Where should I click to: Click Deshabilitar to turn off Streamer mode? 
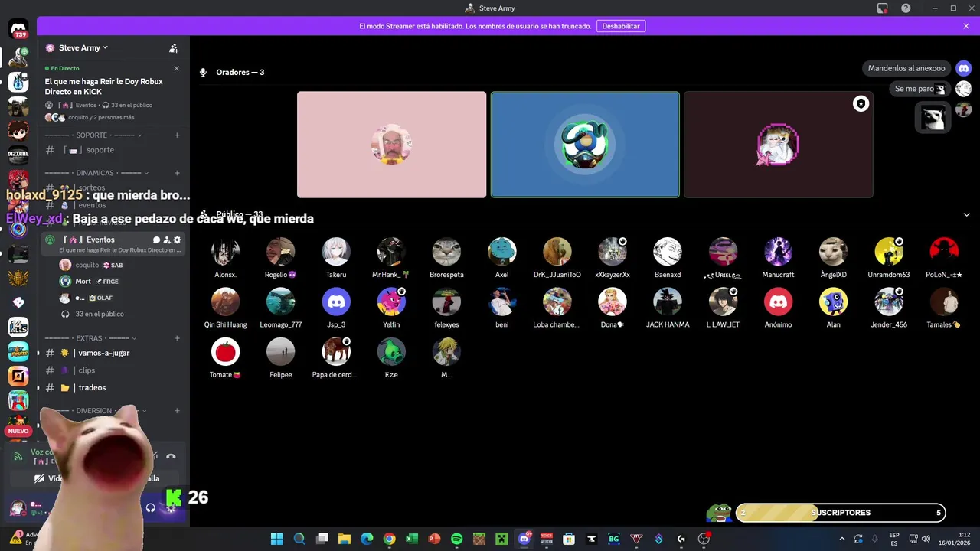tap(621, 26)
